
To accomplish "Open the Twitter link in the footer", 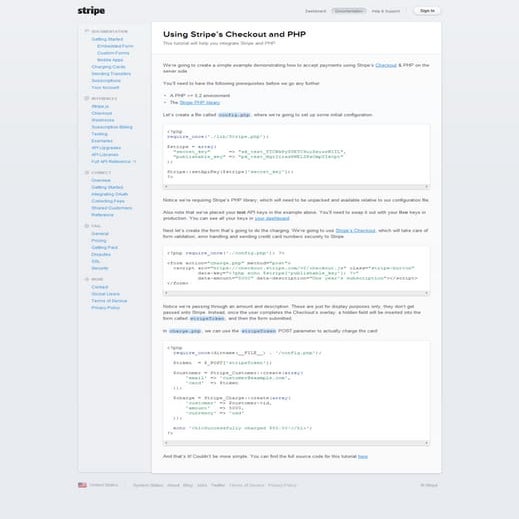I will tap(218, 485).
